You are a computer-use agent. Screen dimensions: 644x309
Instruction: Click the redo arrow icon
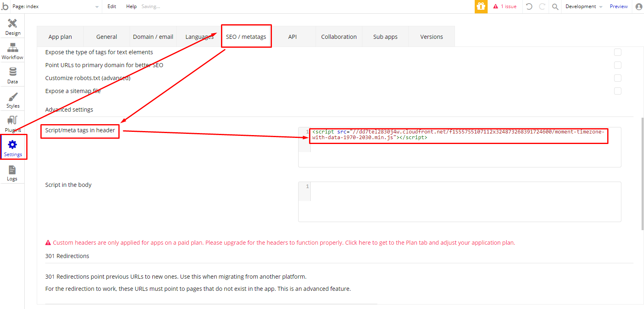click(x=542, y=6)
